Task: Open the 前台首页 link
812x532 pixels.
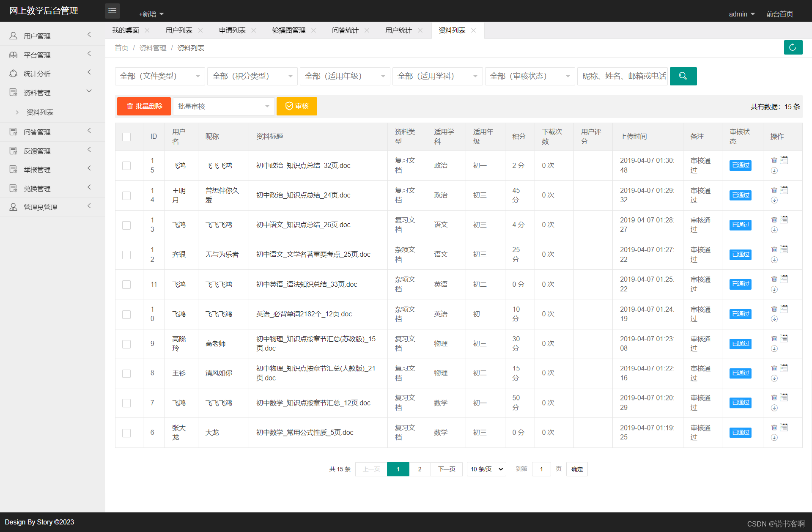Action: tap(779, 14)
